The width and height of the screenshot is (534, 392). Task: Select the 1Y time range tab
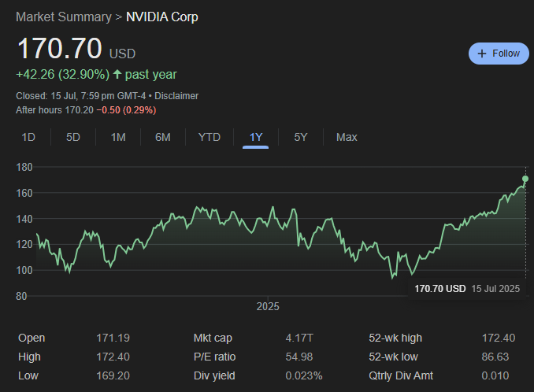pos(256,137)
